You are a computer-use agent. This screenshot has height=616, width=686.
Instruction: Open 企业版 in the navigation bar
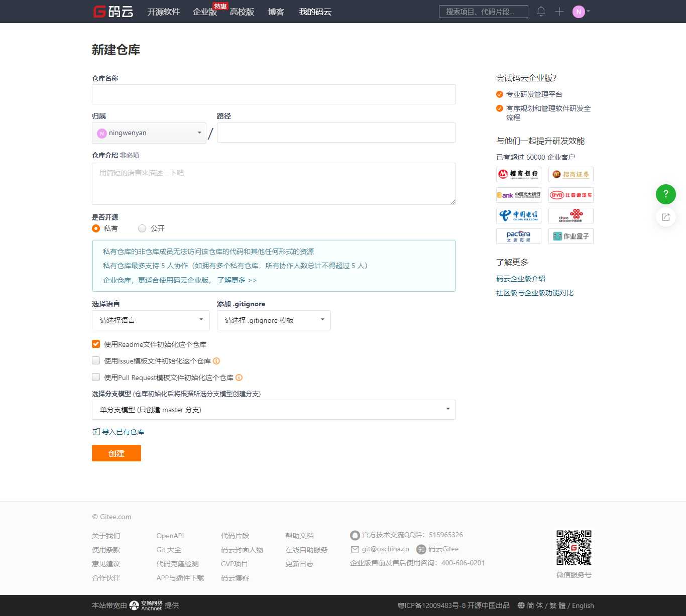205,12
